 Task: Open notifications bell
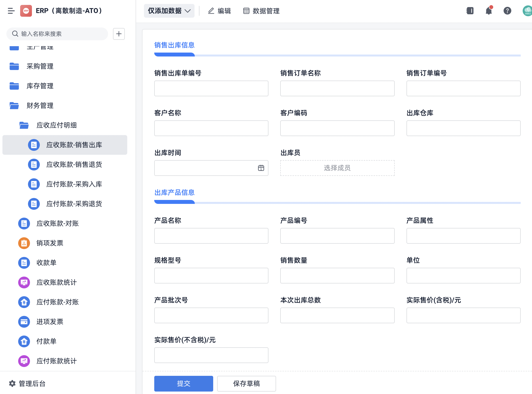coord(489,11)
